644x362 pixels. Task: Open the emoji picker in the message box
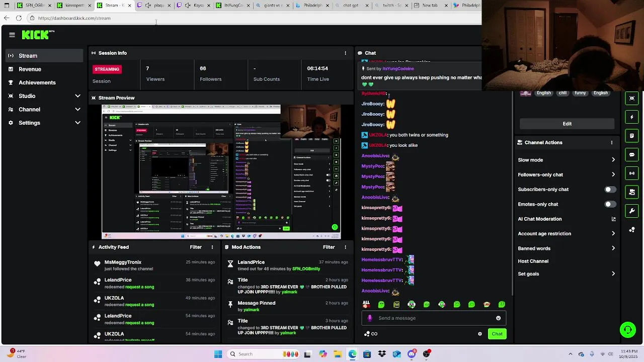[498, 318]
